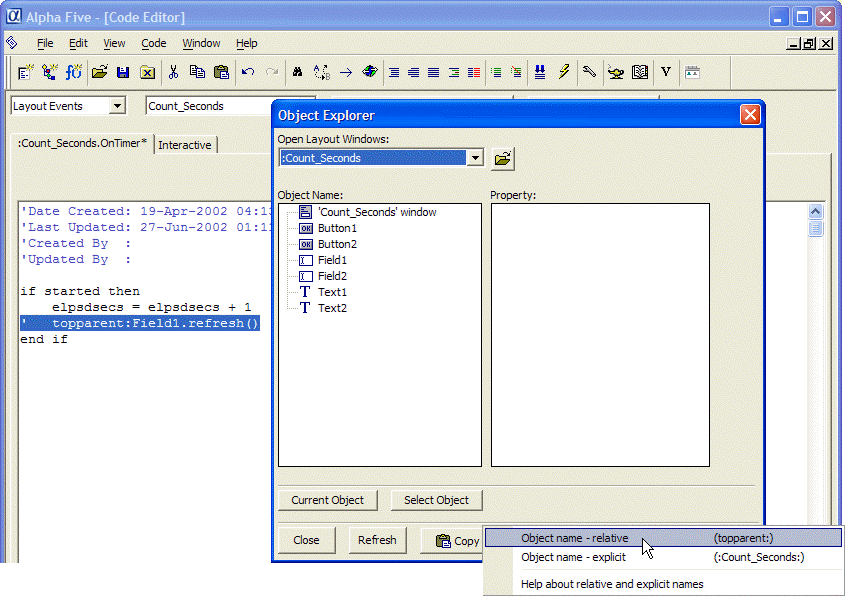This screenshot has height=596, width=846.
Task: Click the globe icon in toolbar
Action: 370,72
